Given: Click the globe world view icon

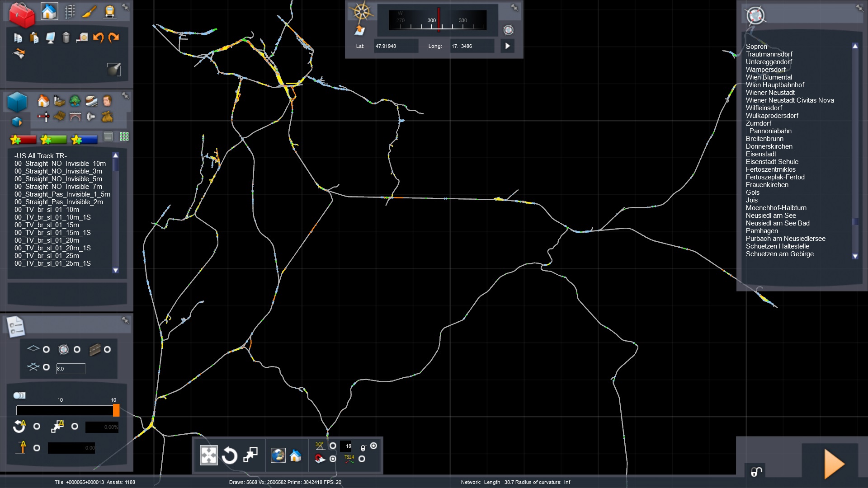Looking at the screenshot, I should pos(278,455).
